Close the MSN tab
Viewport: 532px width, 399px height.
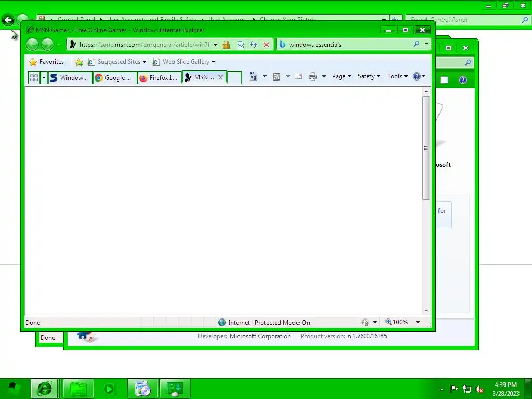pos(220,77)
